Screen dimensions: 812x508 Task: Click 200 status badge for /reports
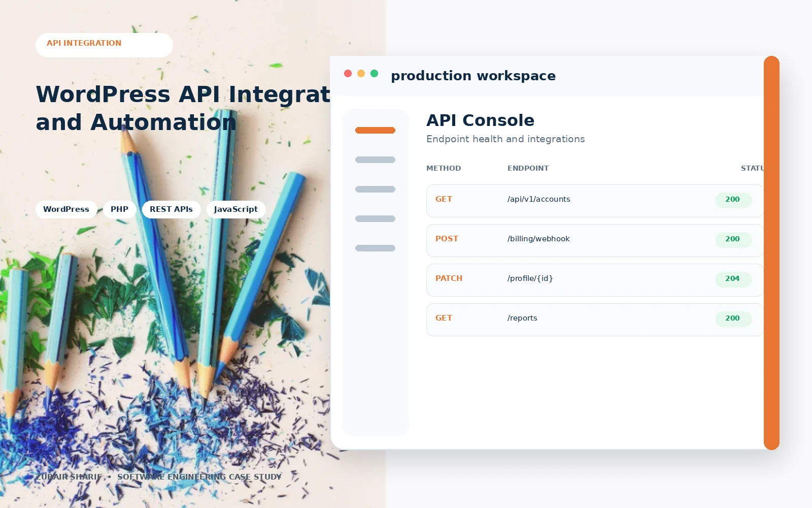coord(733,319)
